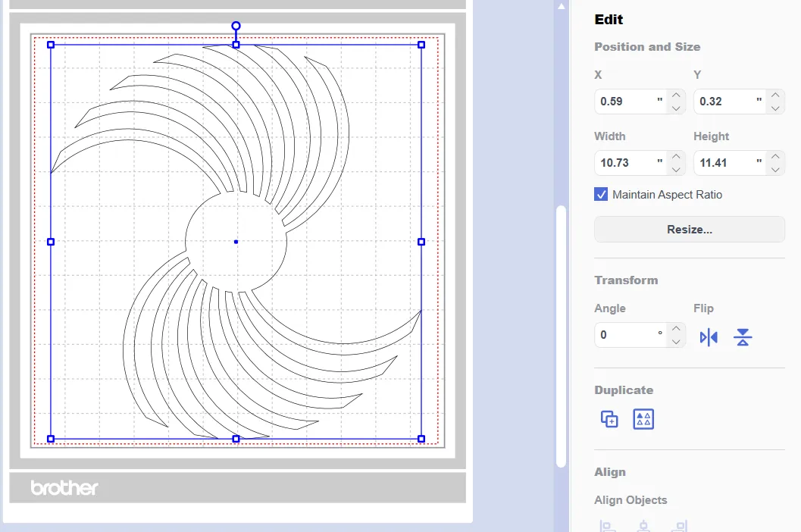Decrease the Height value with the down arrow
The width and height of the screenshot is (801, 532).
click(x=774, y=170)
